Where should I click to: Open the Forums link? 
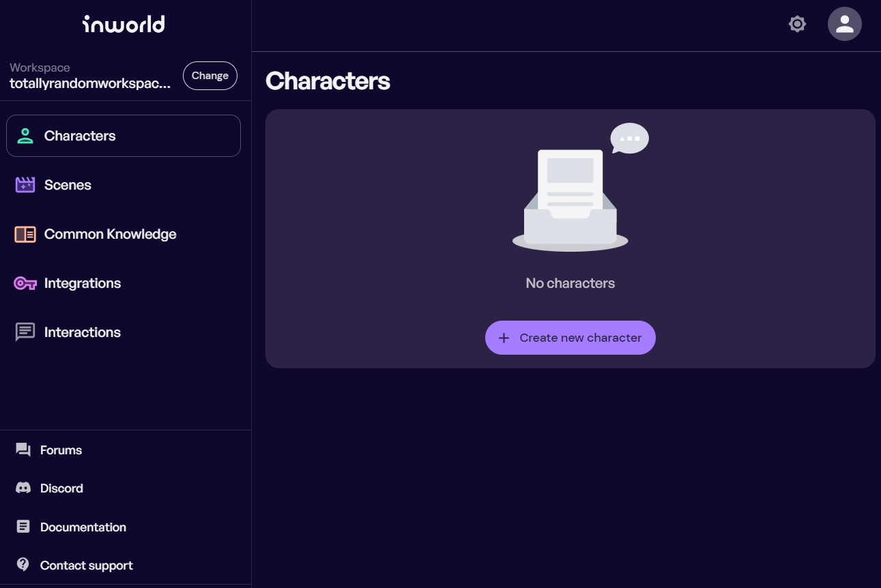[61, 450]
